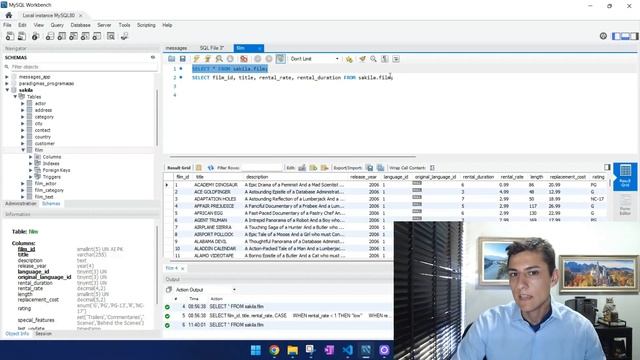Open the Scripting menu
The width and height of the screenshot is (640, 360).
(146, 25)
